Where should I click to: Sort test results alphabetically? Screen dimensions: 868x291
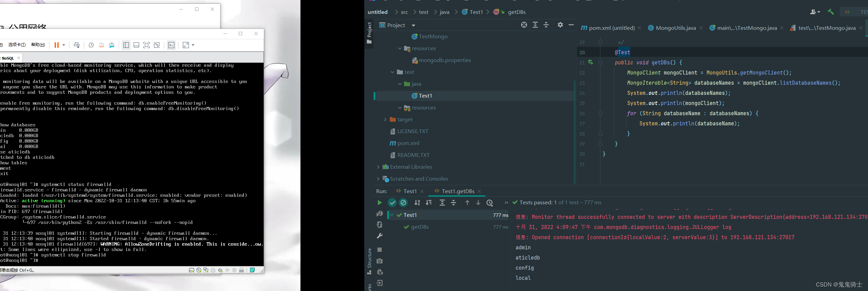point(417,203)
